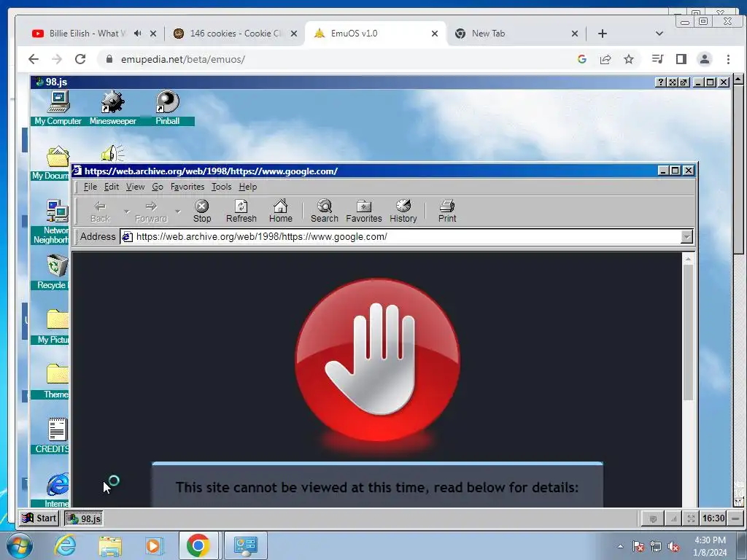Click the Forward toolbar button in IE
Image resolution: width=747 pixels, height=560 pixels.
click(x=151, y=211)
